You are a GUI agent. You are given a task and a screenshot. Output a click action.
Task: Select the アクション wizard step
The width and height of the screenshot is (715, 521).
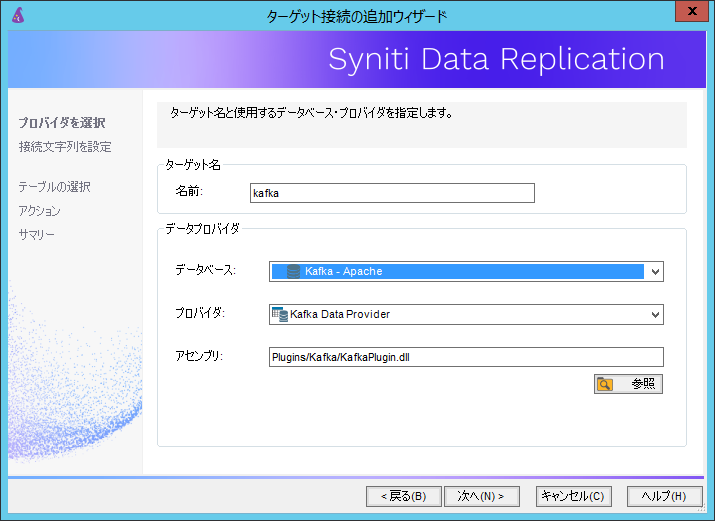point(39,211)
